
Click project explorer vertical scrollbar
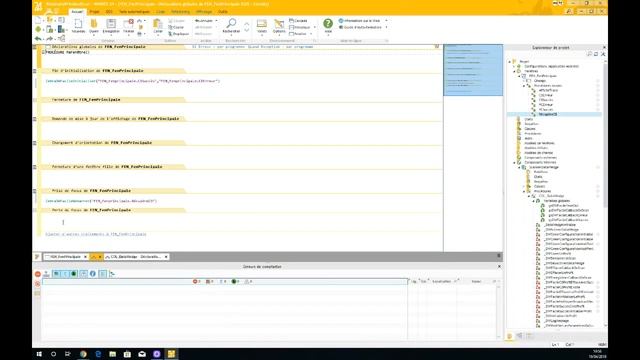(605, 135)
